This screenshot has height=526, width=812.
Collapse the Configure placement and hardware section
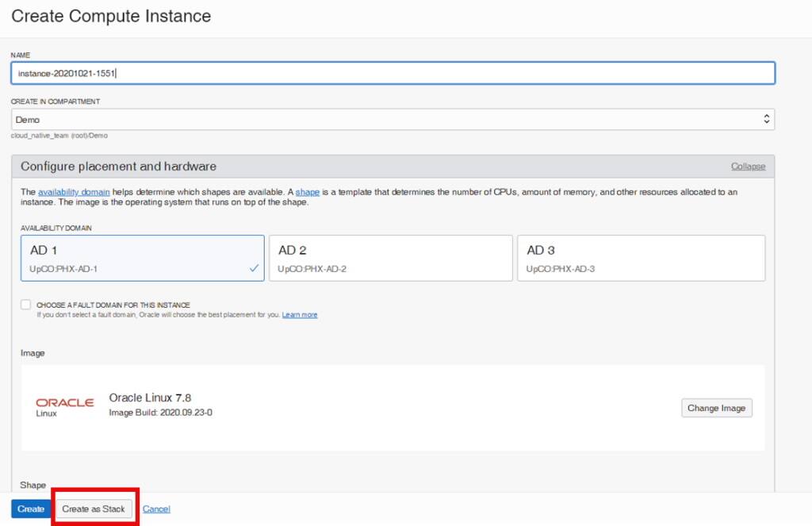coord(748,166)
